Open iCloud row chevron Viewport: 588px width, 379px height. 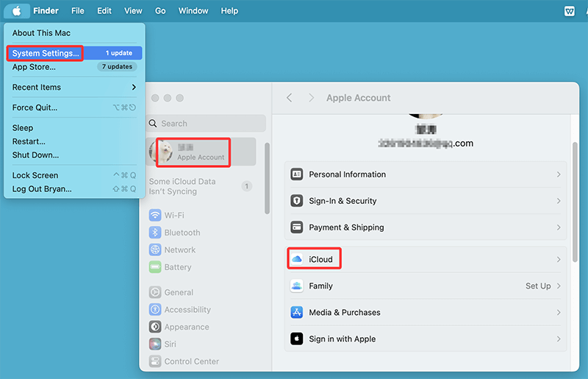click(x=559, y=260)
